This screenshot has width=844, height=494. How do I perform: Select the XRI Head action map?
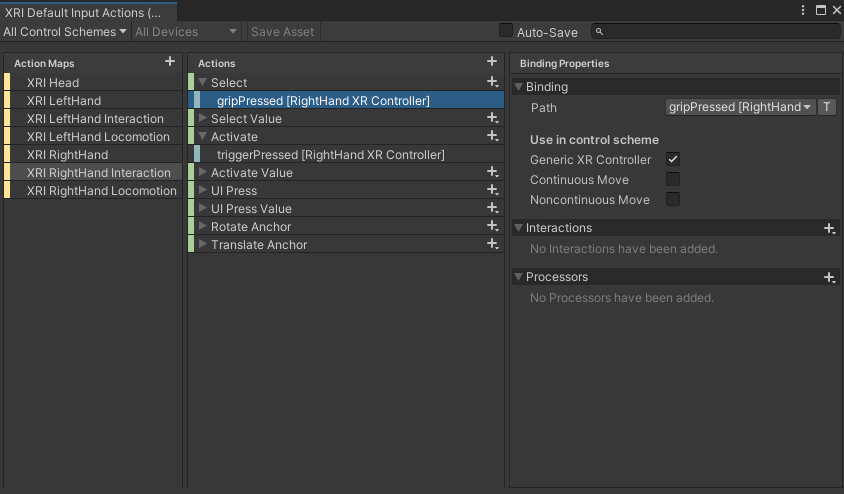click(x=93, y=82)
